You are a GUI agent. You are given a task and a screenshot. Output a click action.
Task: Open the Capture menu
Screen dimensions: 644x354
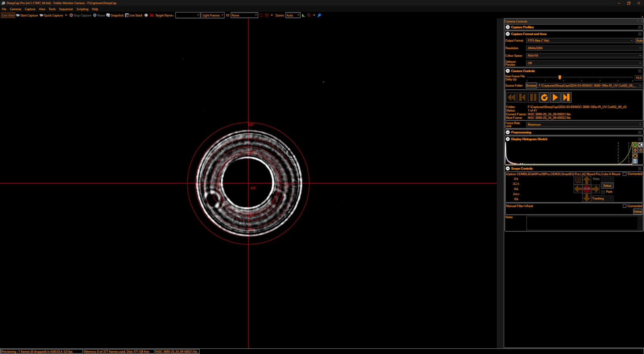pyautogui.click(x=30, y=9)
